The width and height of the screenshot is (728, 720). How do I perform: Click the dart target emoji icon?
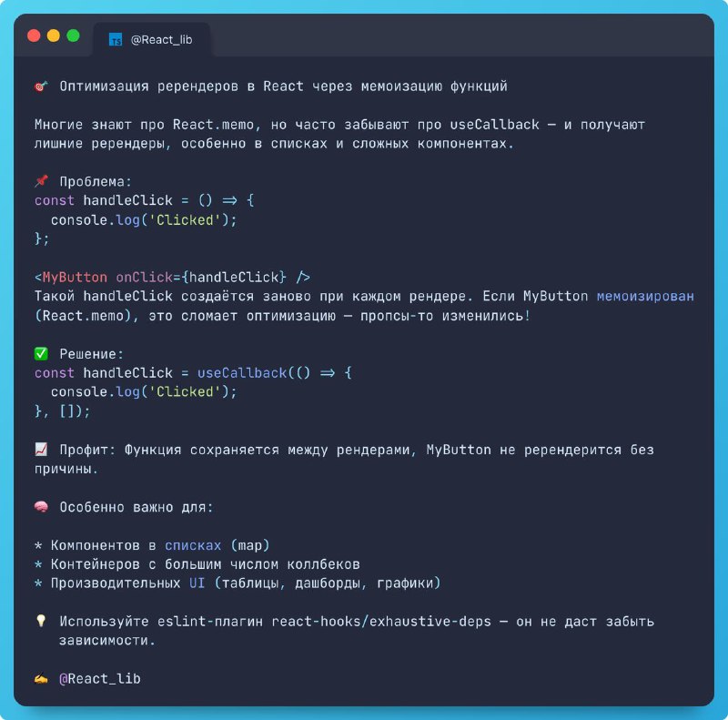tap(41, 86)
